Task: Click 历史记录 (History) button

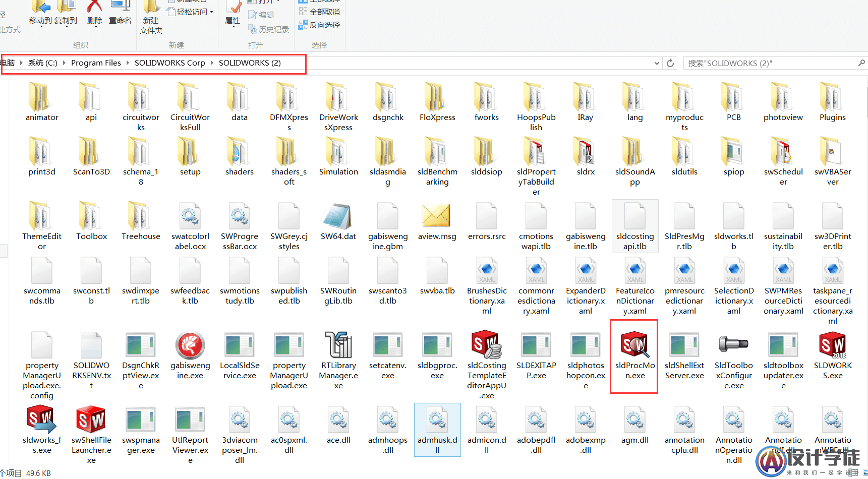Action: point(269,30)
